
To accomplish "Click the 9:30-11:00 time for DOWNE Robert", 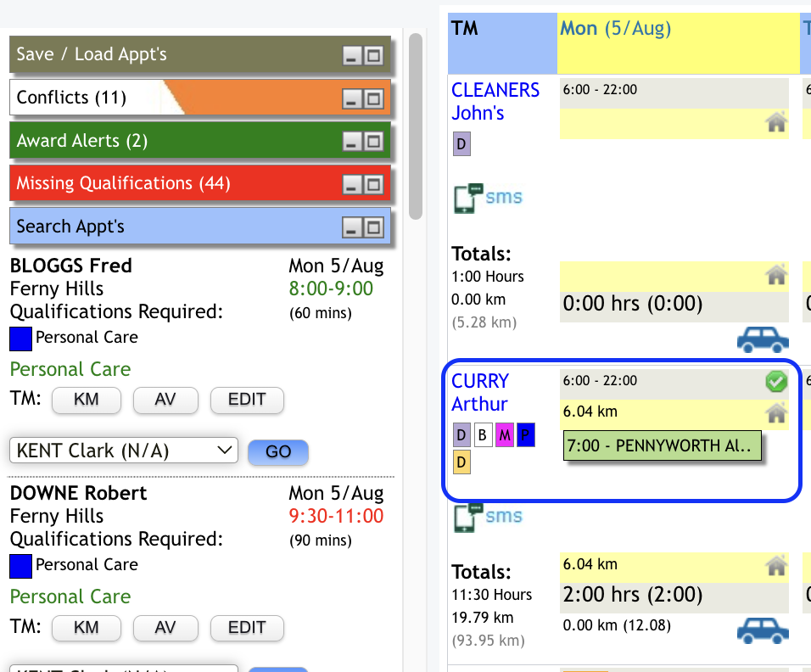I will [336, 516].
